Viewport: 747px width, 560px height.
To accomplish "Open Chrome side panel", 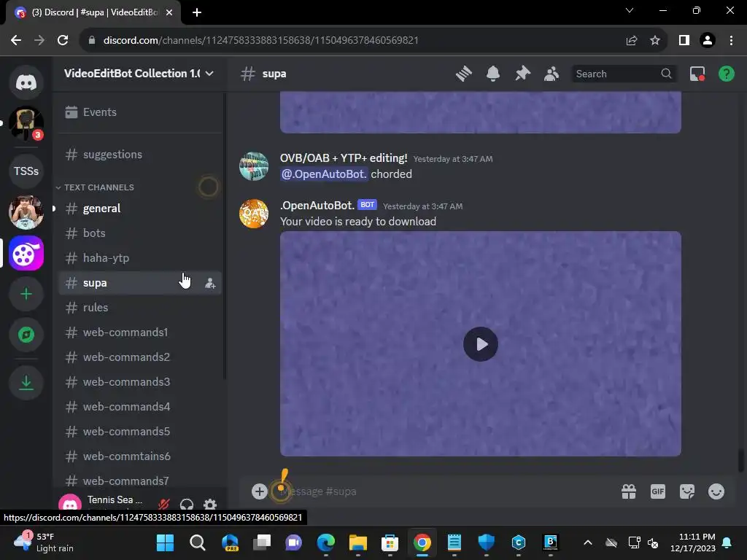I will pos(684,40).
